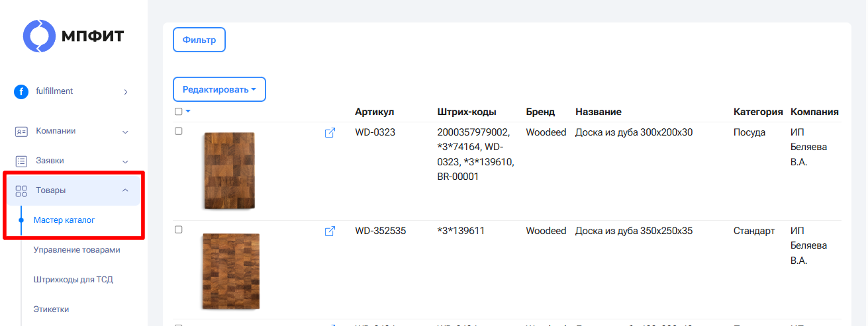Check the WD-352535 row checkbox

tap(179, 229)
